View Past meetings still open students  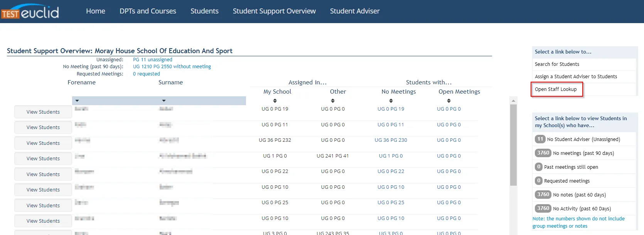click(x=571, y=167)
